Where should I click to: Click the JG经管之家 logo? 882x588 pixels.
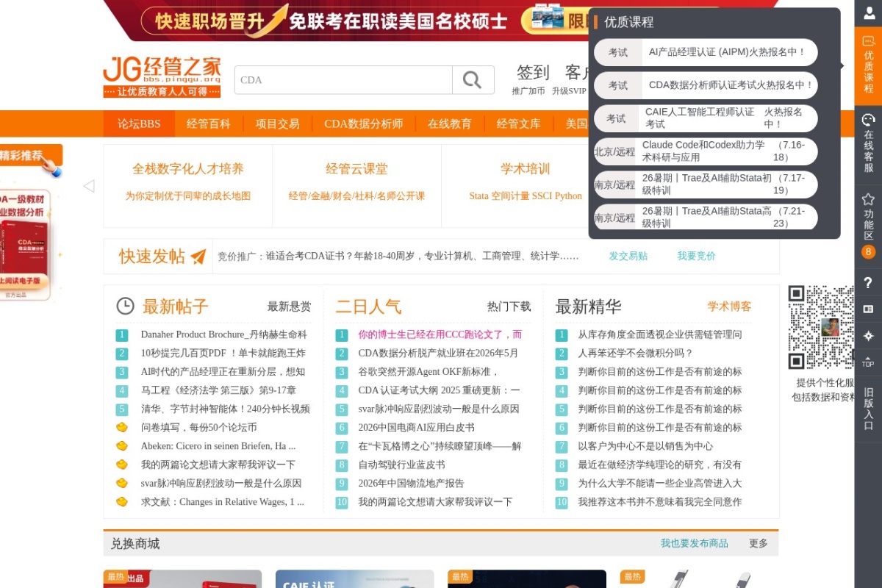(x=162, y=76)
